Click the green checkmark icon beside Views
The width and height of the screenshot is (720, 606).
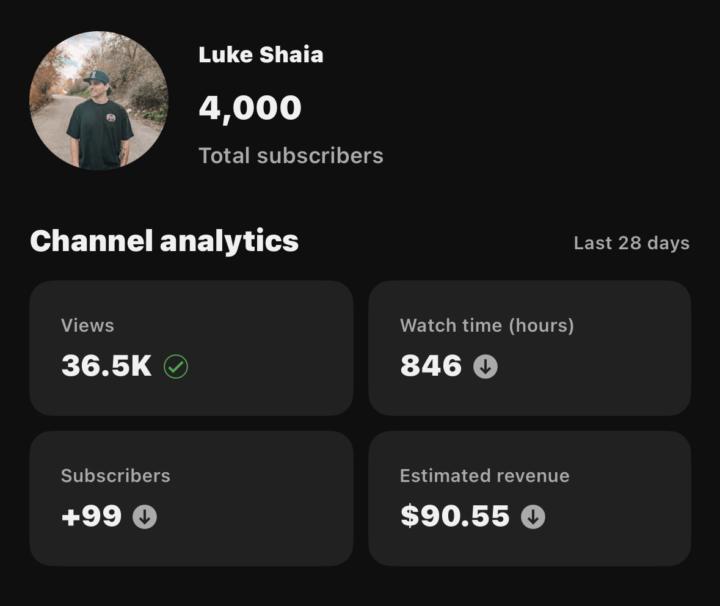point(176,366)
